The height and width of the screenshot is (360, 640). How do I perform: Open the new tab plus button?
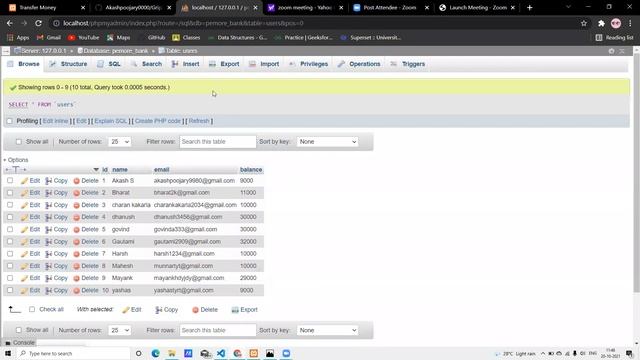coord(529,7)
